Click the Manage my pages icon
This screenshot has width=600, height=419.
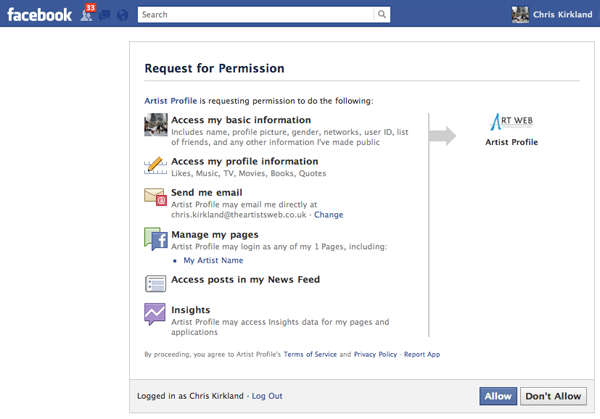pos(156,239)
